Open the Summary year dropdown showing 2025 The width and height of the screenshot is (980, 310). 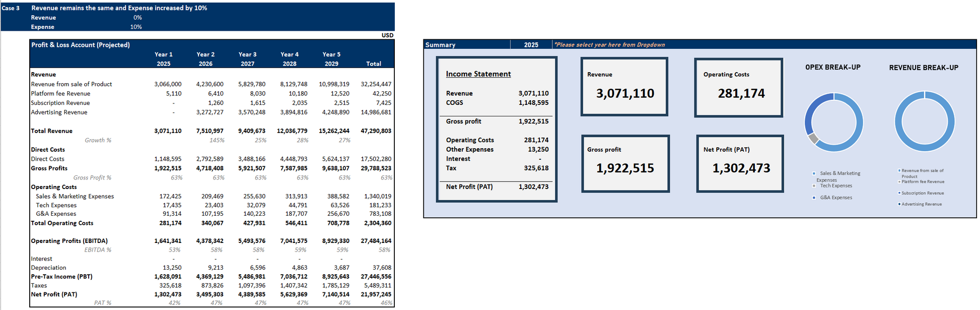(531, 45)
